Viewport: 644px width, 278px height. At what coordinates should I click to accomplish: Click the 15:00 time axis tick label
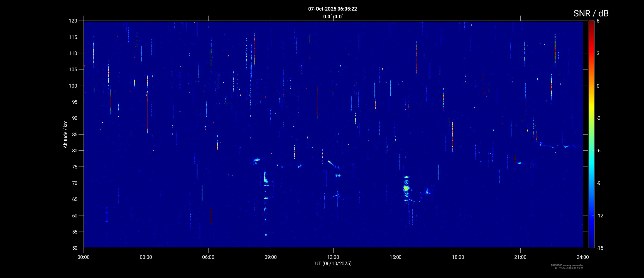pyautogui.click(x=395, y=257)
